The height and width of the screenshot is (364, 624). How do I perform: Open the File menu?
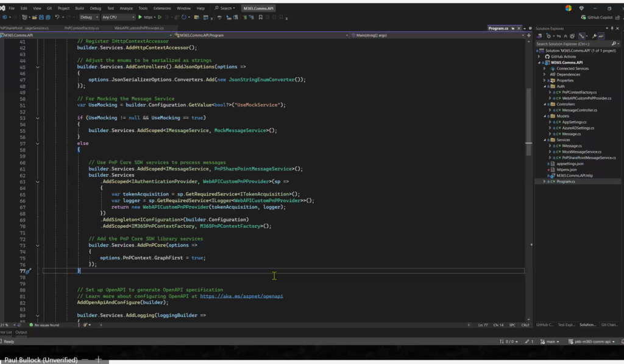pyautogui.click(x=12, y=8)
